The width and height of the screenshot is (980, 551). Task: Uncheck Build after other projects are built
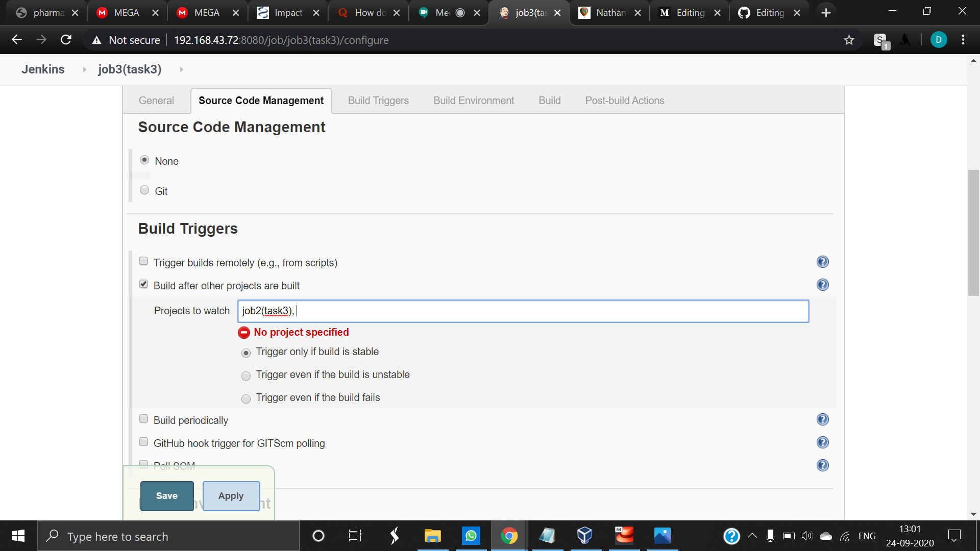[x=144, y=285]
